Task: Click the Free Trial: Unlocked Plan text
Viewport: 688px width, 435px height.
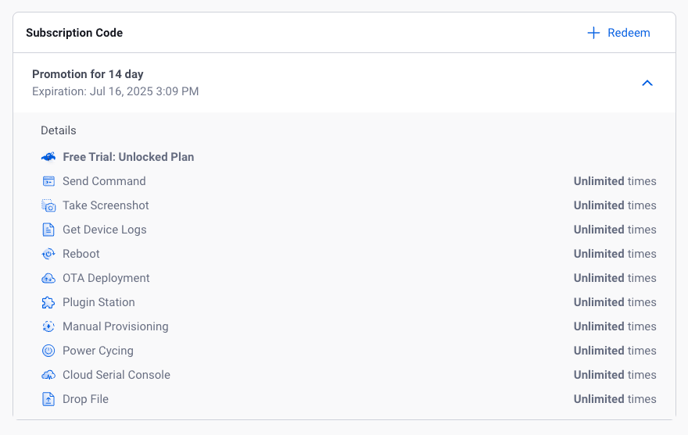Action: [128, 157]
